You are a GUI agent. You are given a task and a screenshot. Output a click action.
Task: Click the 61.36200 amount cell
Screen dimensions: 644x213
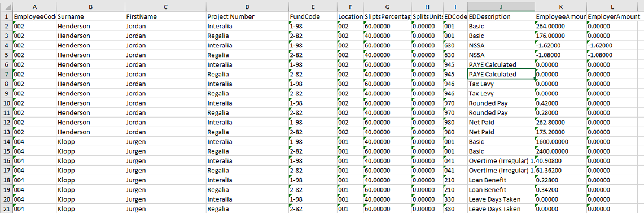[x=560, y=170]
